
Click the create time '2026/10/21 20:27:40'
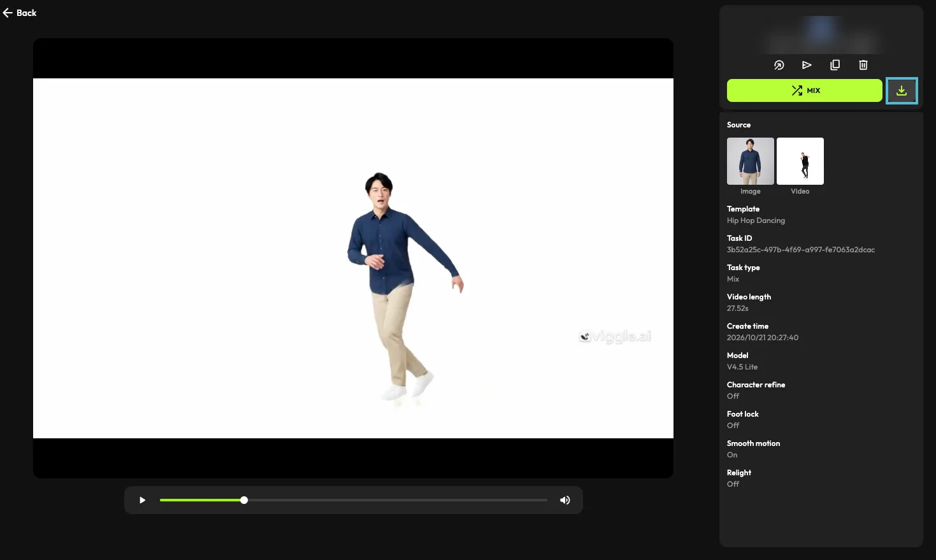(x=763, y=338)
